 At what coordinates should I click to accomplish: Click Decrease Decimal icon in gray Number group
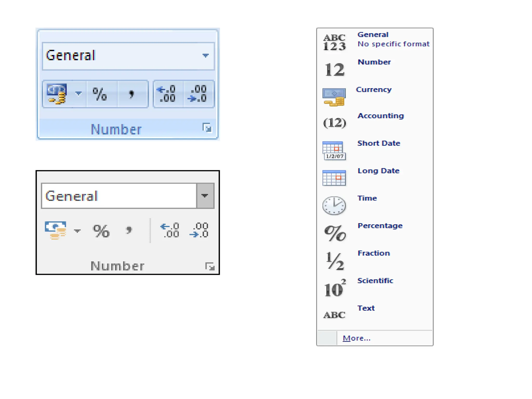click(199, 230)
